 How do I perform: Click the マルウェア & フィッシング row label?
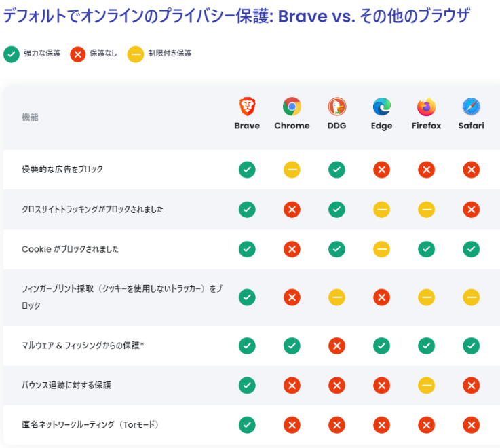coord(83,346)
